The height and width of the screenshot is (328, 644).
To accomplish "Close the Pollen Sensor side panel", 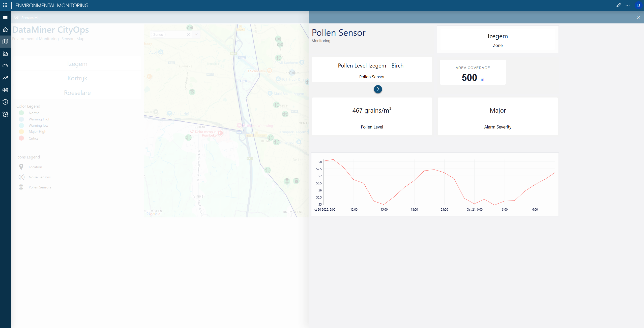I will pos(638,17).
